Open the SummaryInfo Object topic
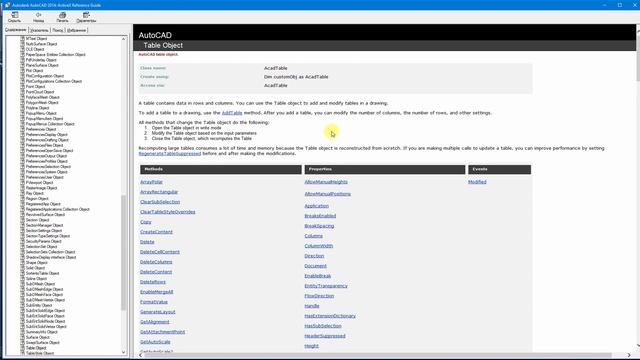The image size is (640, 360). (42, 332)
